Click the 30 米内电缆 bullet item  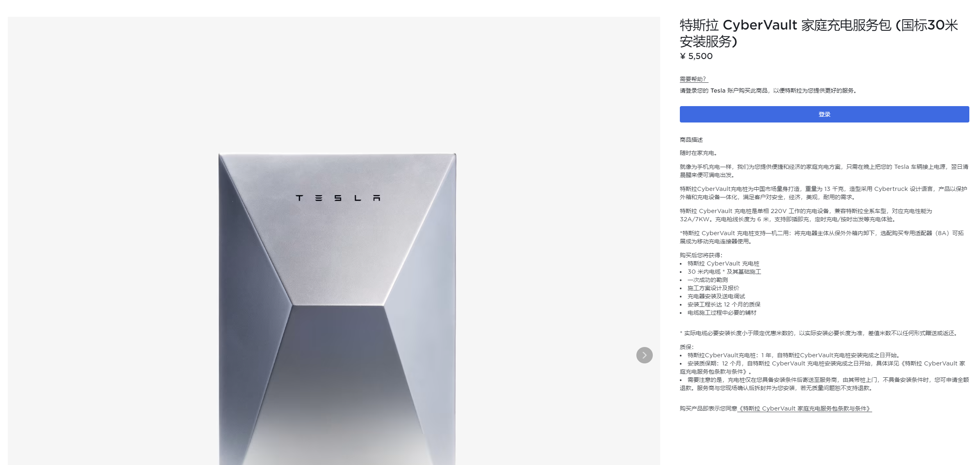724,272
